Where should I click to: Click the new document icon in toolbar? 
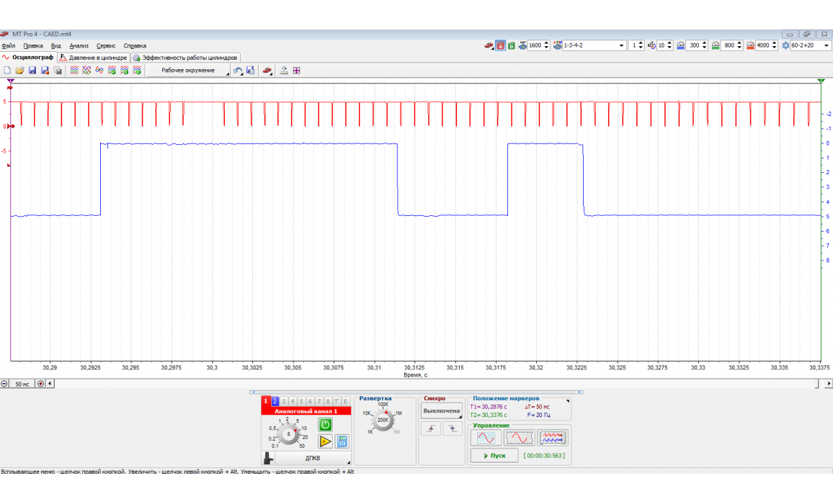pyautogui.click(x=7, y=71)
